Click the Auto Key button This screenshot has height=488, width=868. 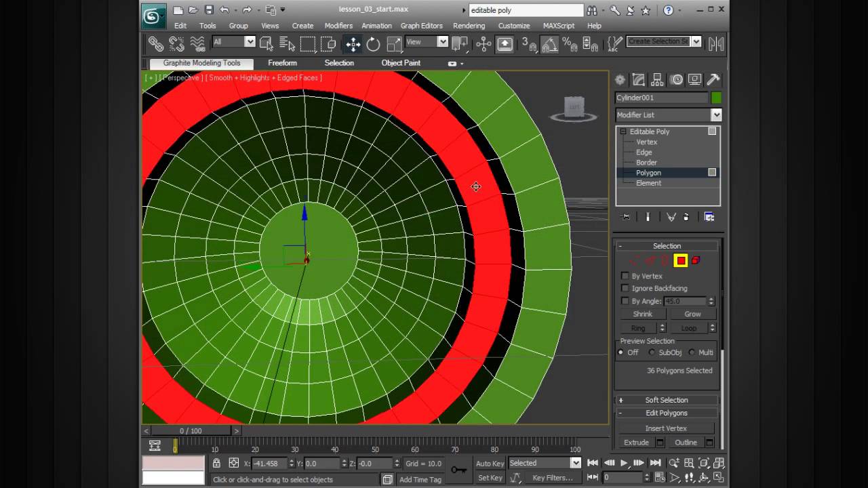pyautogui.click(x=490, y=464)
